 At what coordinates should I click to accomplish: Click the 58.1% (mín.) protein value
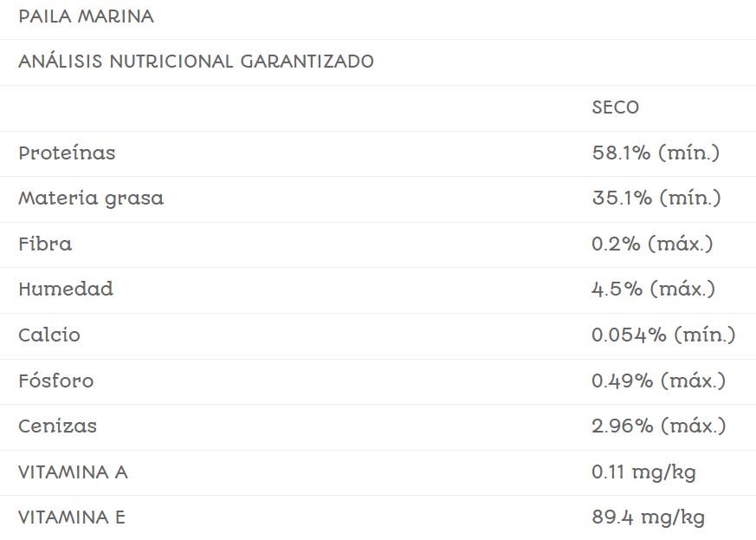(x=656, y=153)
